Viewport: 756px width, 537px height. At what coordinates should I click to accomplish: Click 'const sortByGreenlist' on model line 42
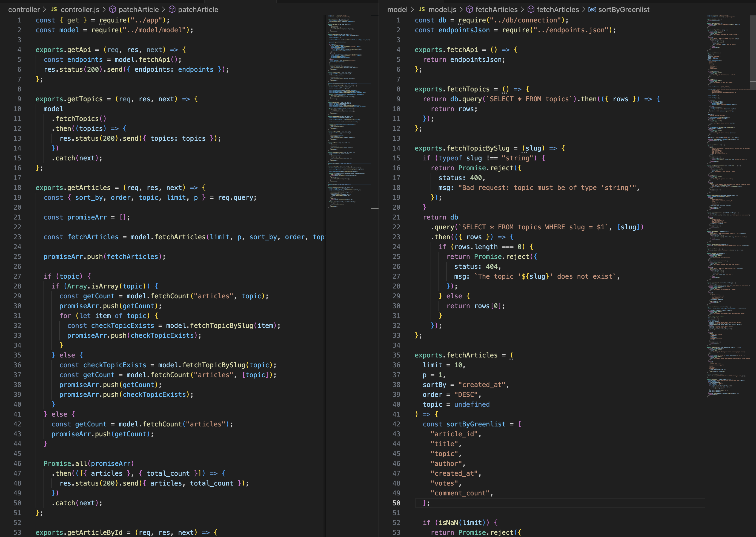click(464, 424)
